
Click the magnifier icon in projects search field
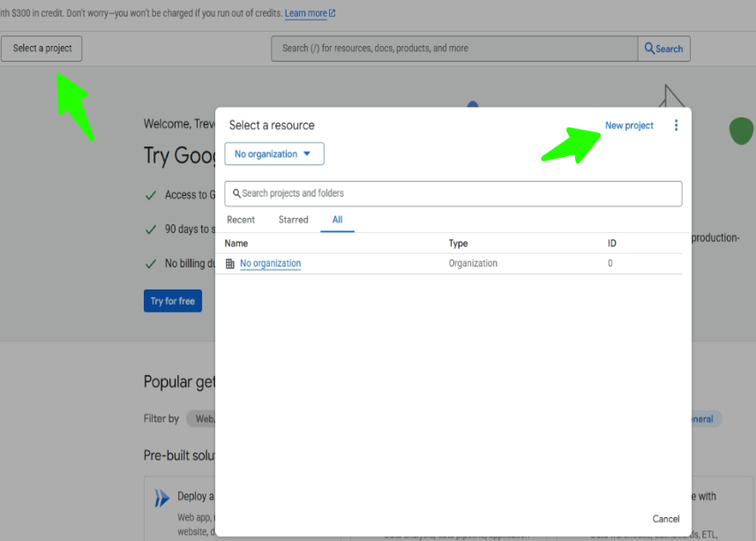236,193
